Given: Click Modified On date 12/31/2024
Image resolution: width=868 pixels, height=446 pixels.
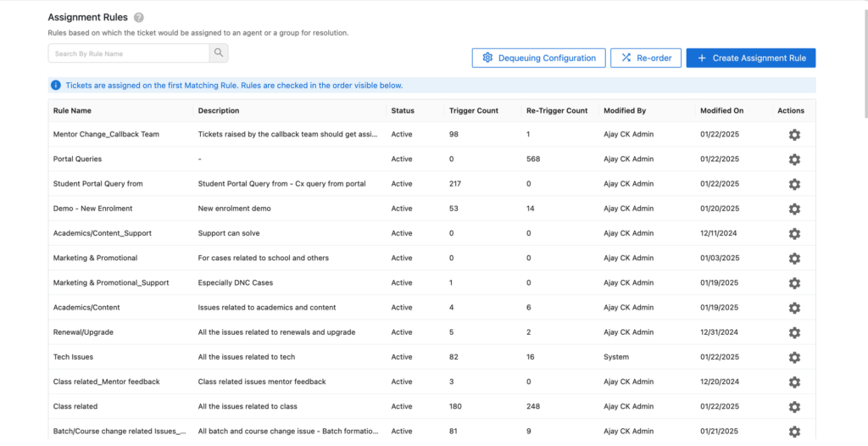Looking at the screenshot, I should tap(720, 332).
